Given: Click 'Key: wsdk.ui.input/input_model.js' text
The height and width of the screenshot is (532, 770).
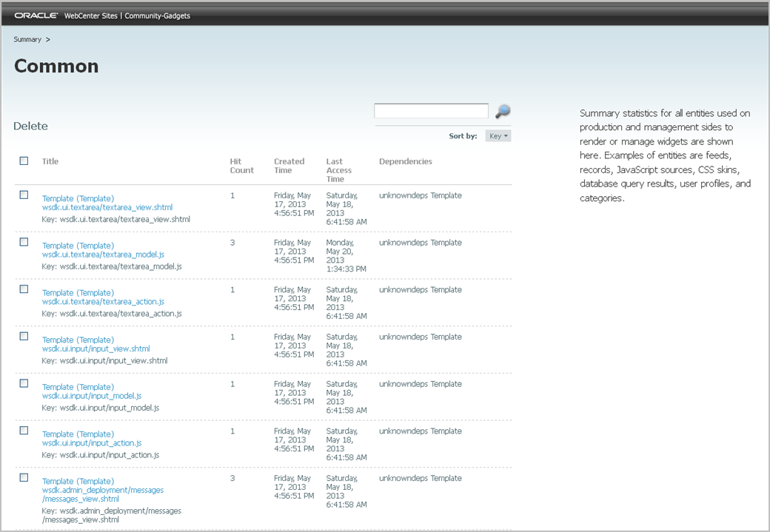Looking at the screenshot, I should (101, 408).
